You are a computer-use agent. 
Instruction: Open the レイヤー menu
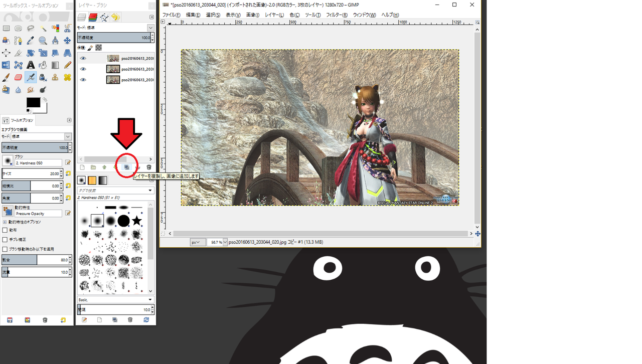pyautogui.click(x=274, y=15)
